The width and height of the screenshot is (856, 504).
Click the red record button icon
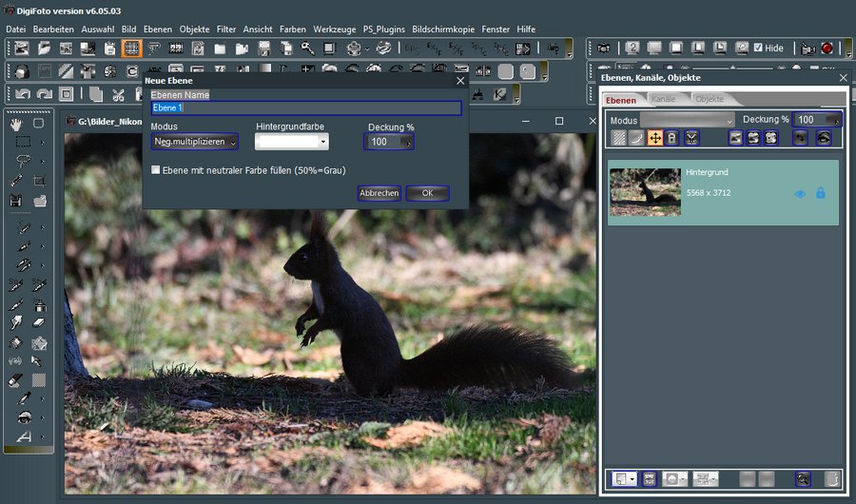coord(827,48)
